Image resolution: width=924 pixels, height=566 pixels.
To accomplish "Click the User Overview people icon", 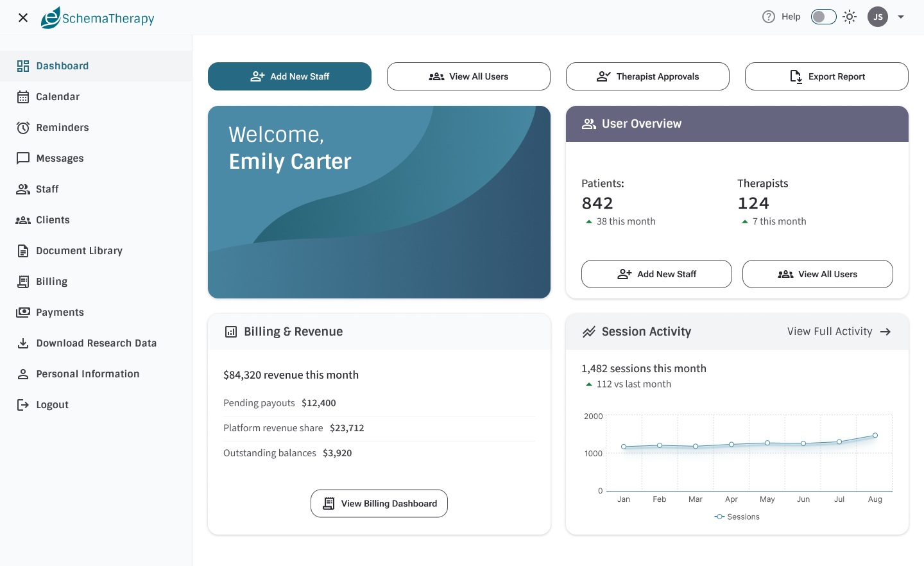I will (589, 124).
